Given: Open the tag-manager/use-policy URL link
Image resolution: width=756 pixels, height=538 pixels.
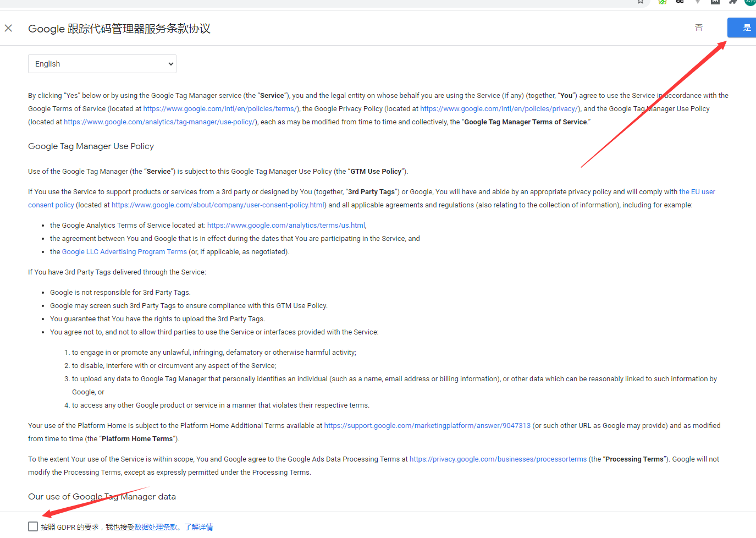Looking at the screenshot, I should pos(159,122).
